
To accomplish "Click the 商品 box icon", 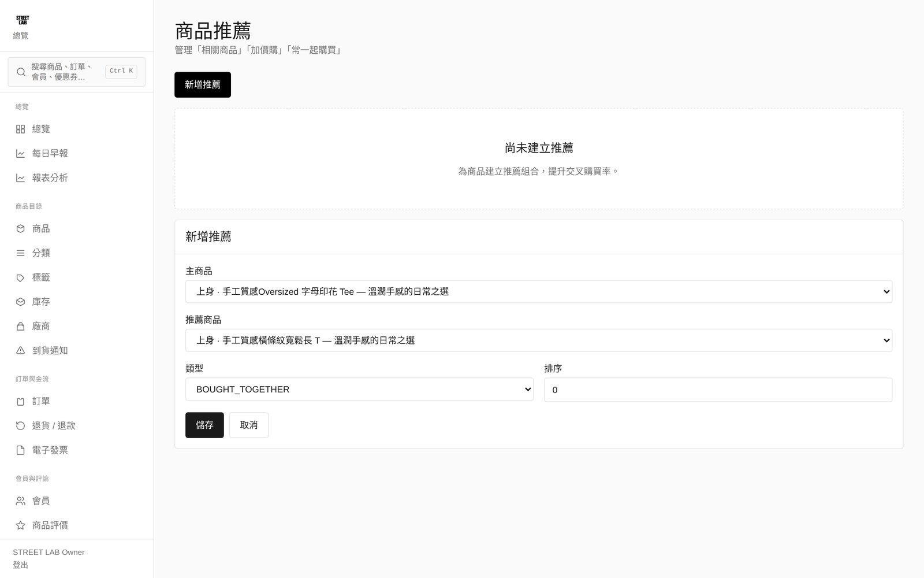I will click(x=20, y=229).
